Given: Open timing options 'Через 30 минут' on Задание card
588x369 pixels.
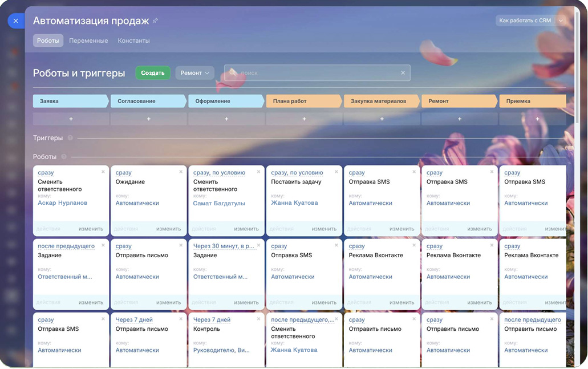Looking at the screenshot, I should click(224, 246).
